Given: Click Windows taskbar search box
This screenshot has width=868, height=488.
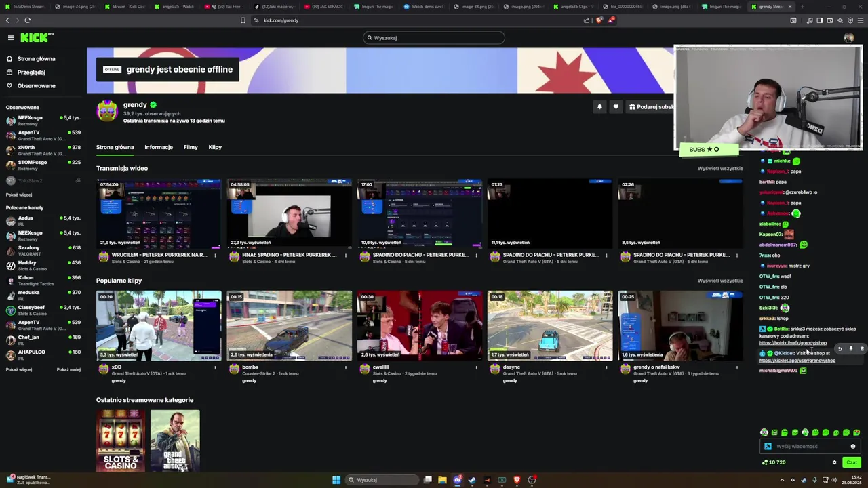Looking at the screenshot, I should coord(382,480).
